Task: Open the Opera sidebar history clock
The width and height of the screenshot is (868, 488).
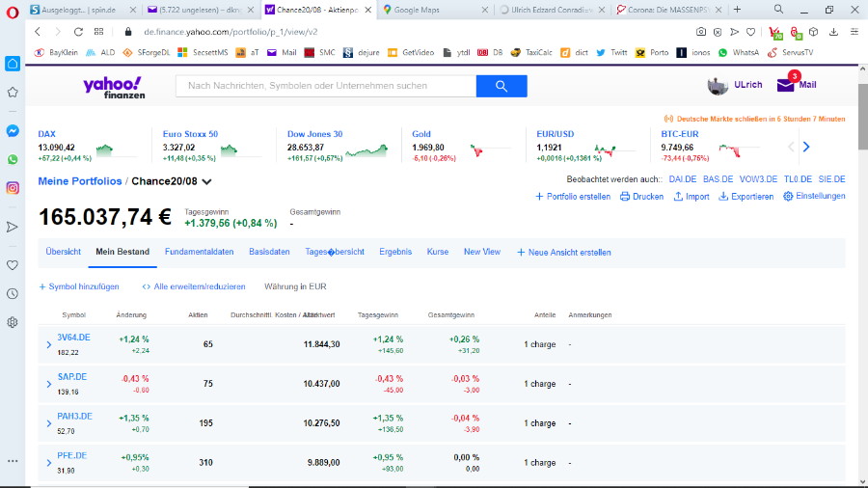Action: (x=13, y=293)
